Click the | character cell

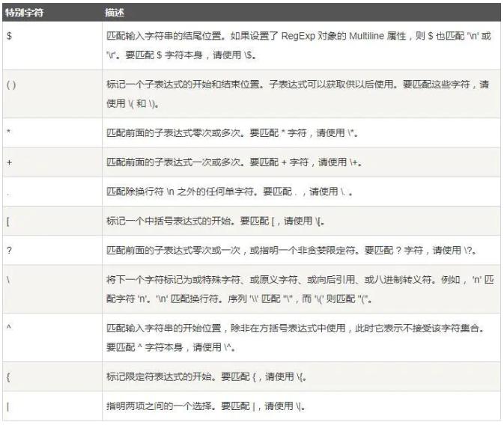click(7, 406)
